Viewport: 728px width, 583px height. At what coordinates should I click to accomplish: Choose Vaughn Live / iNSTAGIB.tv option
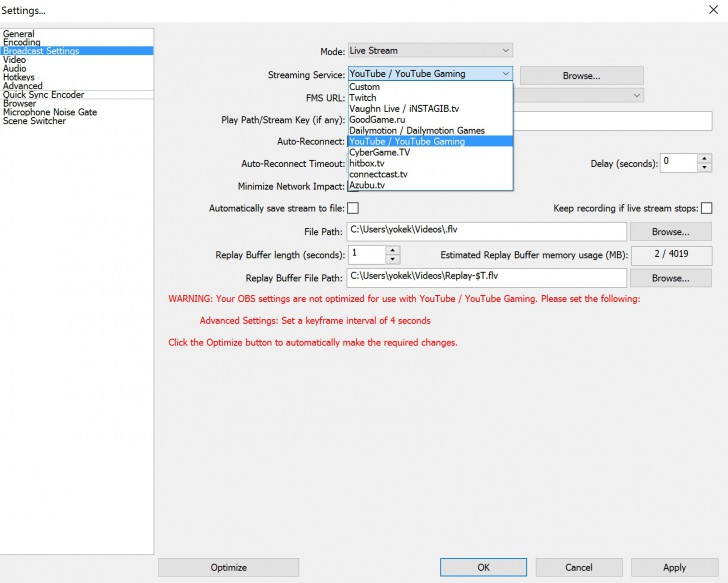[430, 109]
